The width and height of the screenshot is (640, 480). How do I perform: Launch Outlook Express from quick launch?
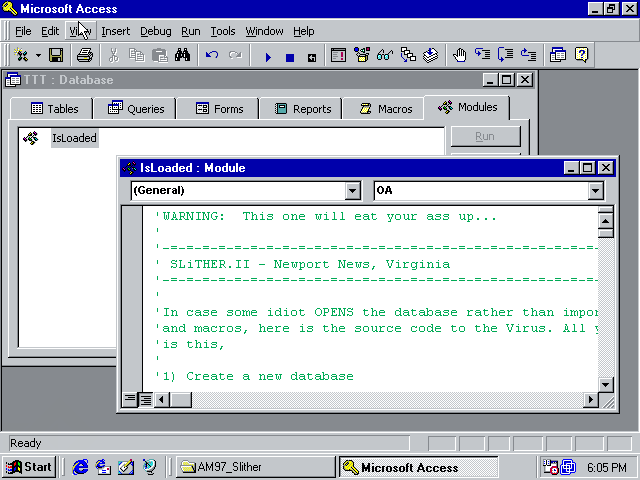[103, 467]
